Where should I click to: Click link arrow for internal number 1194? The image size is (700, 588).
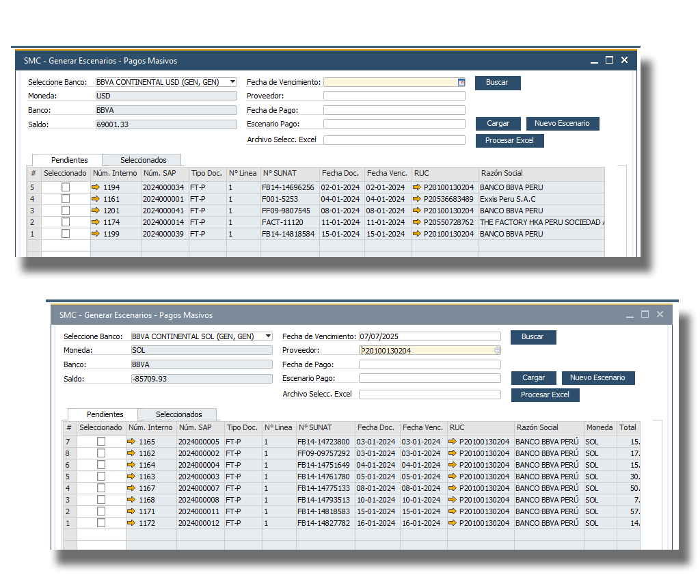[x=96, y=187]
